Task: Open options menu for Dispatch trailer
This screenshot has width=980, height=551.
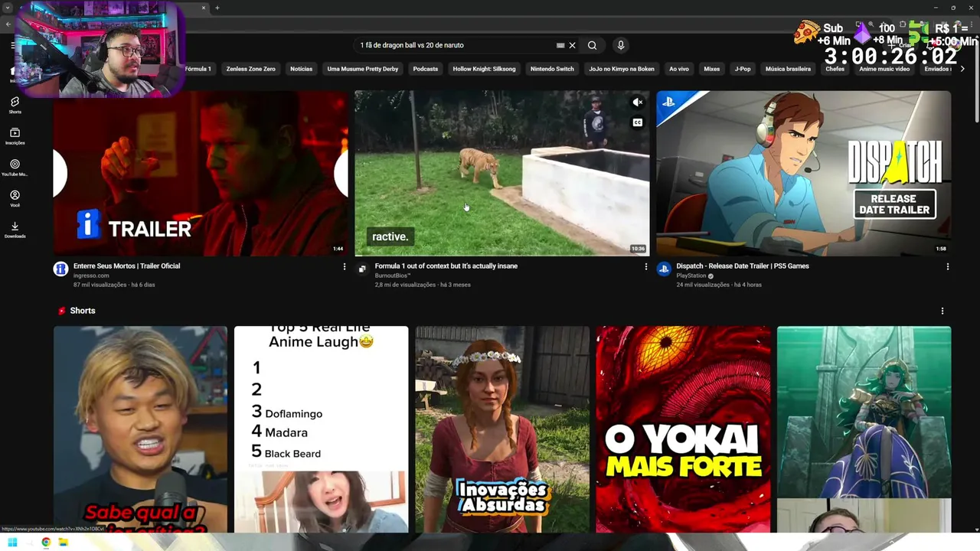Action: pyautogui.click(x=947, y=267)
